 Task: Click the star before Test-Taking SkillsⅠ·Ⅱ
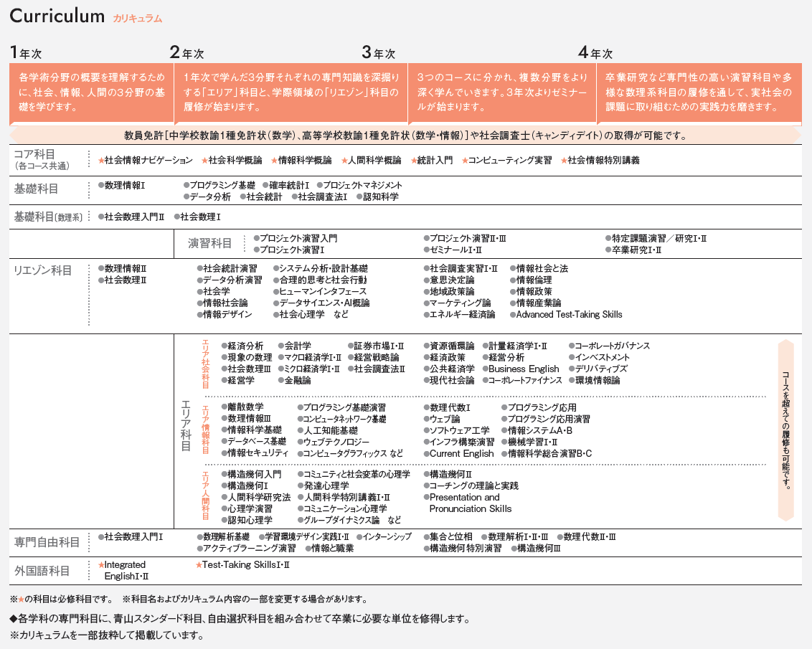pos(199,565)
